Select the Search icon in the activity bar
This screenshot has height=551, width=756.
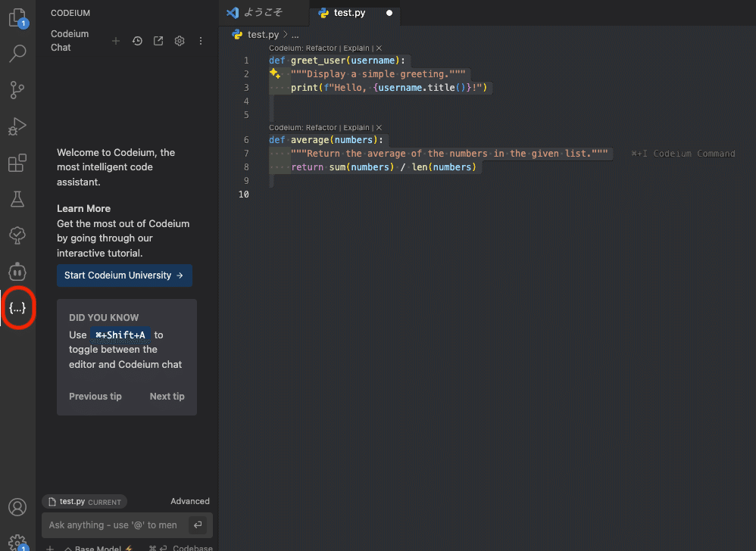click(x=17, y=54)
